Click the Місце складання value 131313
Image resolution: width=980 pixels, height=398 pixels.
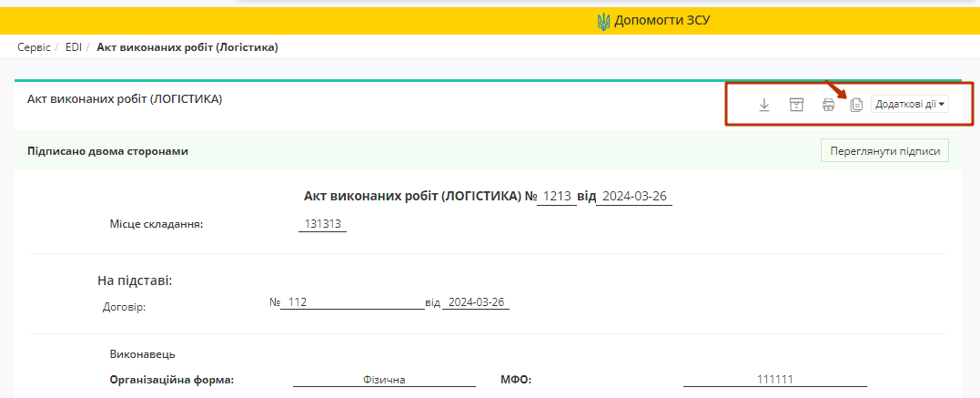coord(322,224)
